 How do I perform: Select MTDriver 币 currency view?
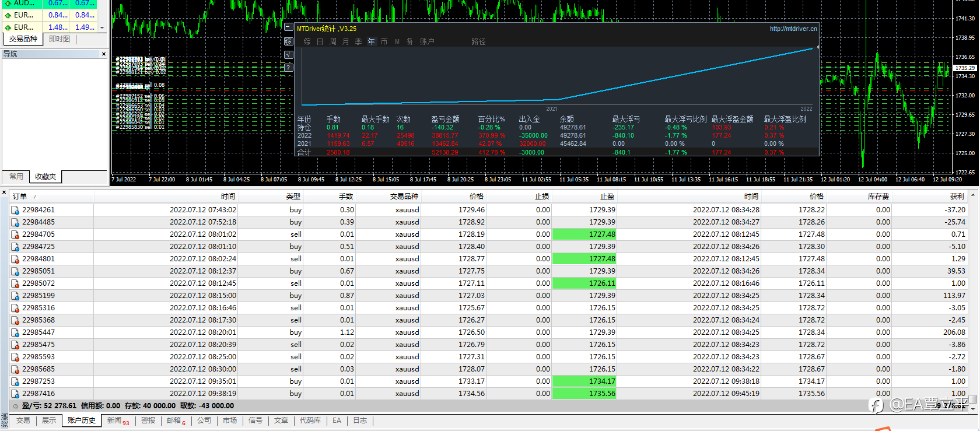click(384, 42)
